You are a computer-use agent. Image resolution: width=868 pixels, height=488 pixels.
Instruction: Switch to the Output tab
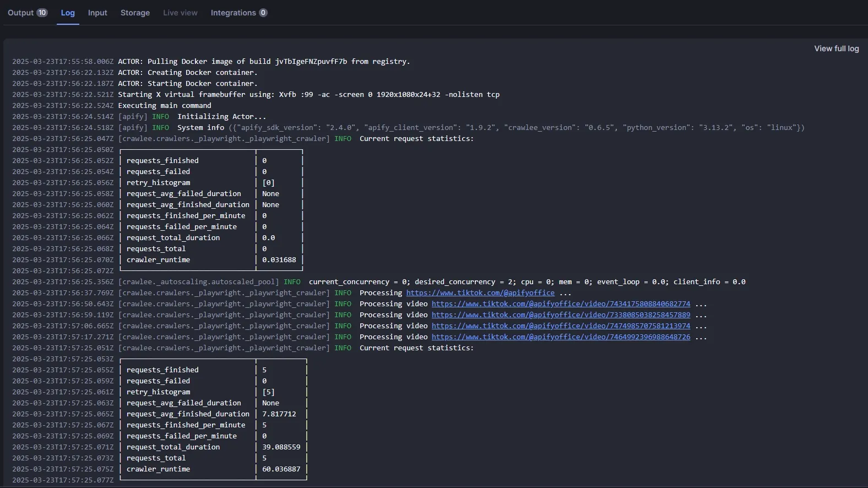pos(20,13)
